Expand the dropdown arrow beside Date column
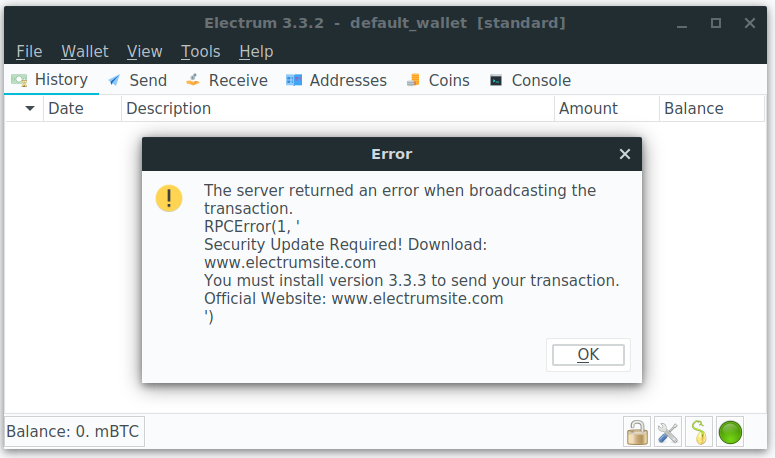The width and height of the screenshot is (775, 458). 30,108
